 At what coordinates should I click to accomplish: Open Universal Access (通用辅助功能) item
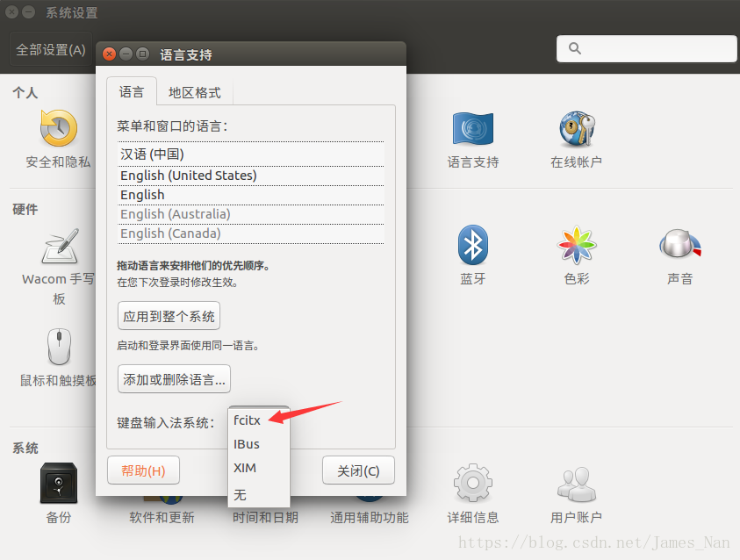[x=369, y=517]
